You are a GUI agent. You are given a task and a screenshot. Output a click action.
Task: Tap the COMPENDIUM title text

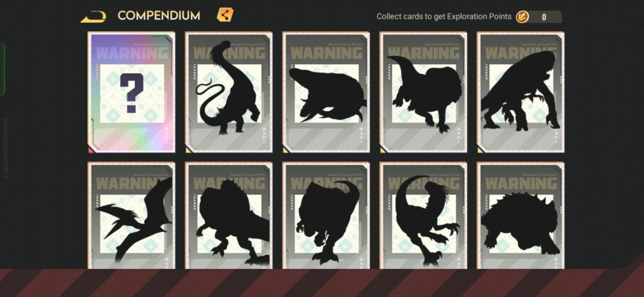(159, 16)
